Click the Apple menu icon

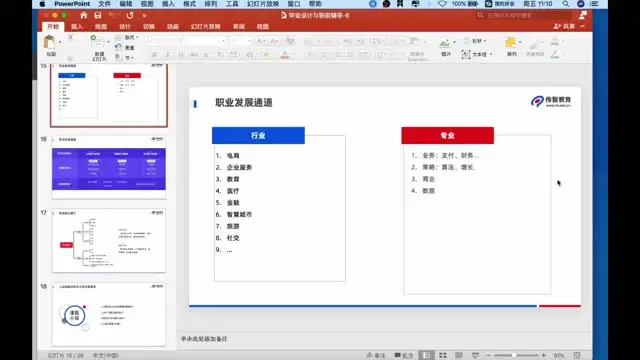coord(42,4)
